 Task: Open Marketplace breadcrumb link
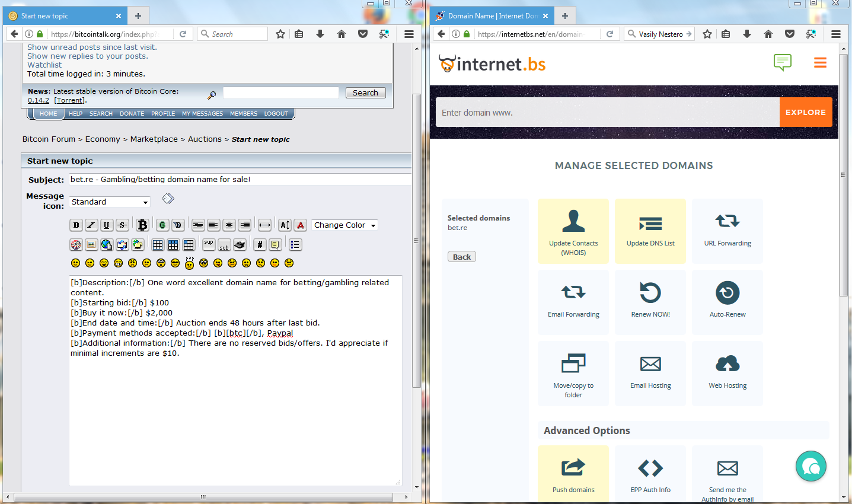coord(154,139)
